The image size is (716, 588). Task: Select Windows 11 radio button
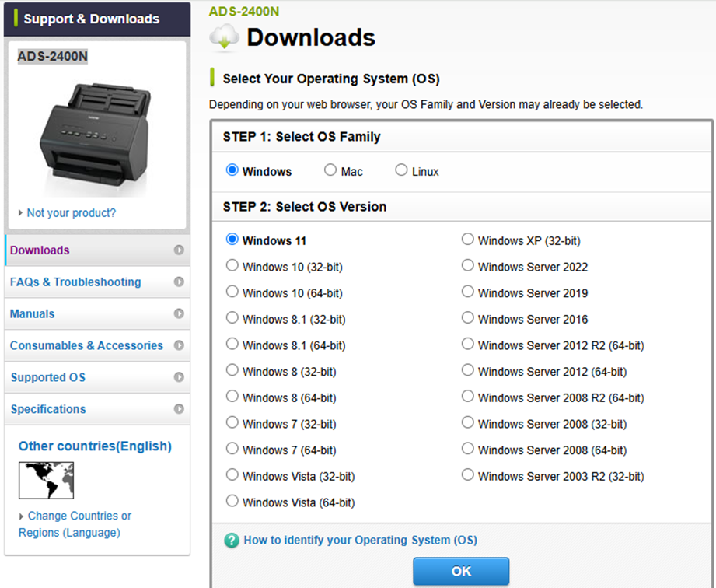coord(232,239)
